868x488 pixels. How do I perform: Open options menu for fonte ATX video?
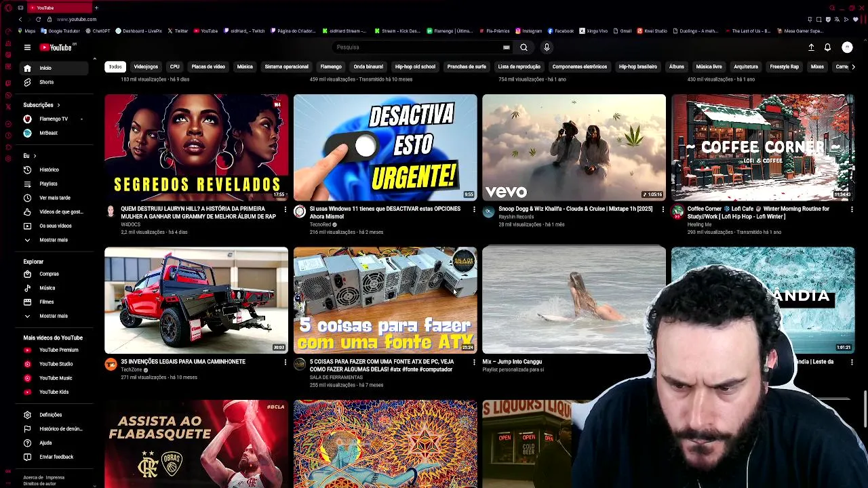[474, 362]
